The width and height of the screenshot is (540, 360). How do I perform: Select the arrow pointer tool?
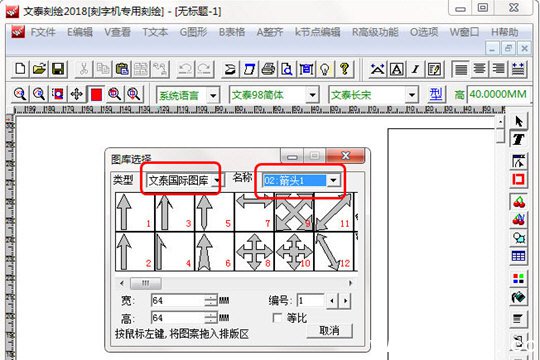click(519, 121)
